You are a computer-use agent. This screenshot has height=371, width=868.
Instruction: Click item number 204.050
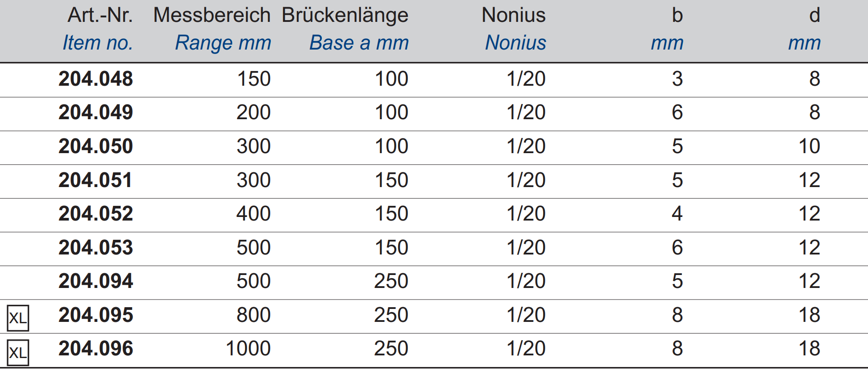point(96,146)
